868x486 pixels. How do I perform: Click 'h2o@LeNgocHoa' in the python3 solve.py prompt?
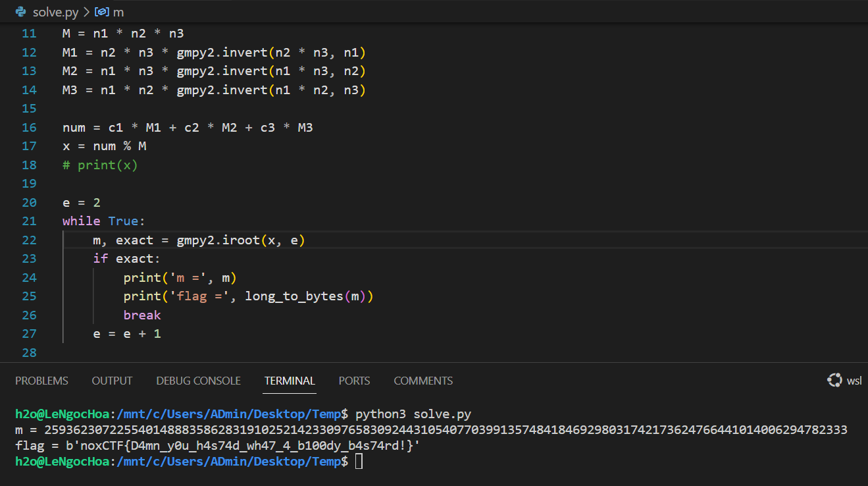point(63,414)
